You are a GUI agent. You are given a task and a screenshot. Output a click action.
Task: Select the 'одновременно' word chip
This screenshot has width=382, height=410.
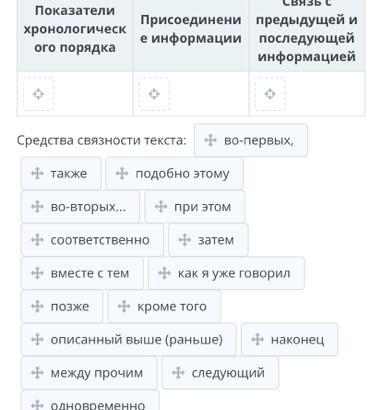tap(90, 402)
